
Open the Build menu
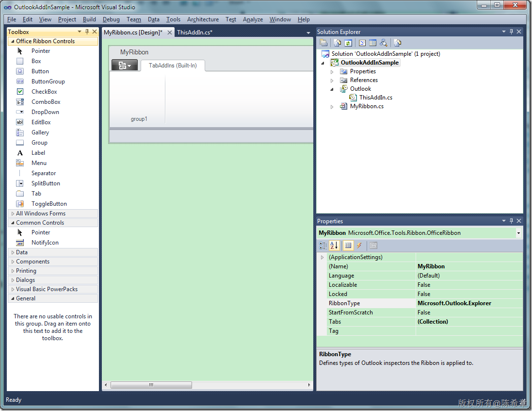click(89, 19)
